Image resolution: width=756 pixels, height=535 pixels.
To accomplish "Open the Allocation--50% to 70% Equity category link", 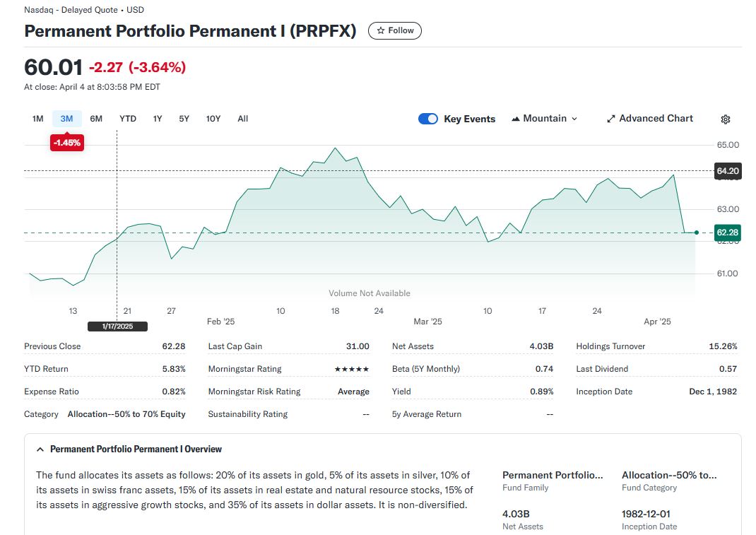I will [126, 414].
